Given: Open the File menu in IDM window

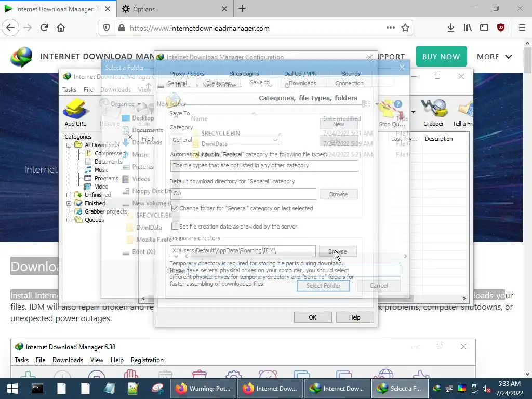Looking at the screenshot, I should tap(88, 89).
